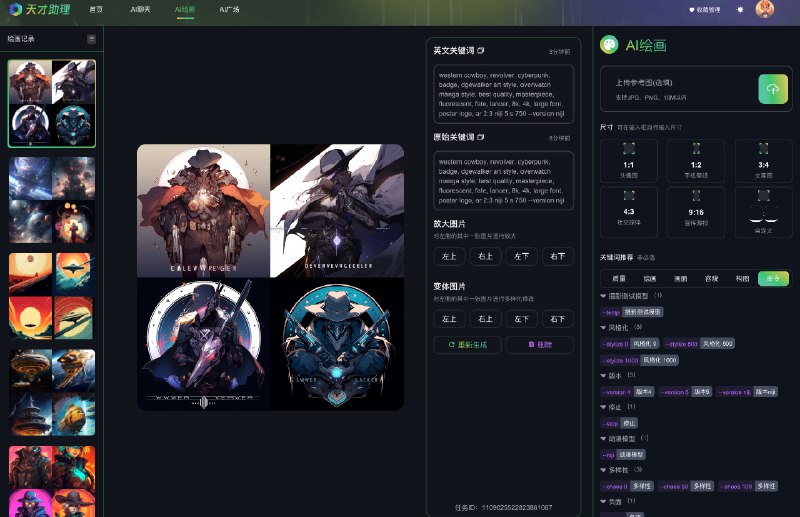
Task: Add the --testp keyword tag
Action: pyautogui.click(x=632, y=312)
